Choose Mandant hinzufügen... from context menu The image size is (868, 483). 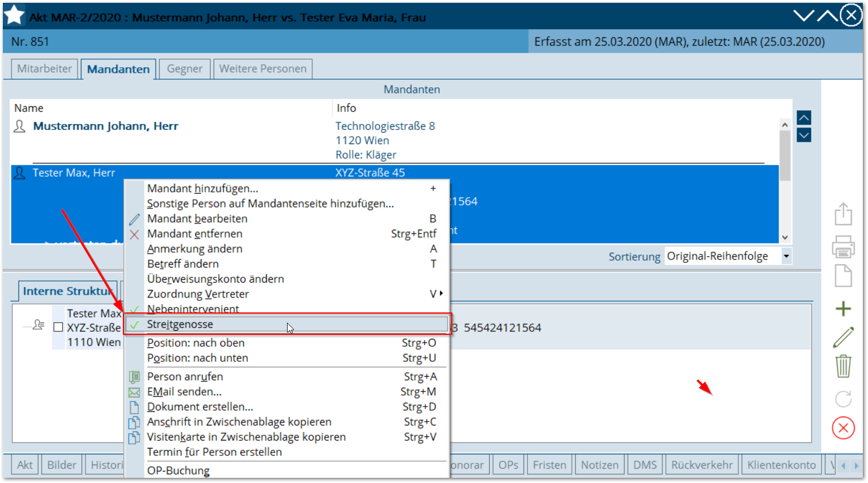(x=287, y=188)
